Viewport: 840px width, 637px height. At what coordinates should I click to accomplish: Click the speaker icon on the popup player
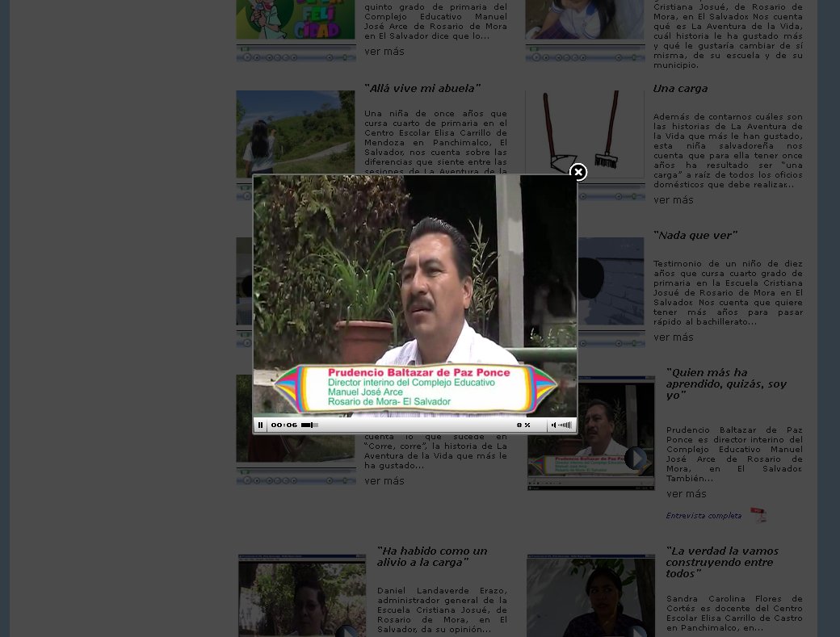pyautogui.click(x=552, y=425)
